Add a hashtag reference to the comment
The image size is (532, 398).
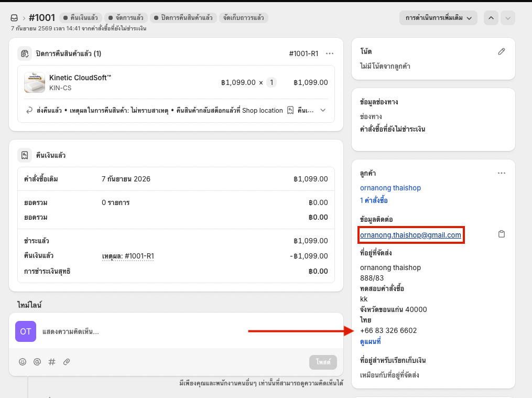coord(52,362)
